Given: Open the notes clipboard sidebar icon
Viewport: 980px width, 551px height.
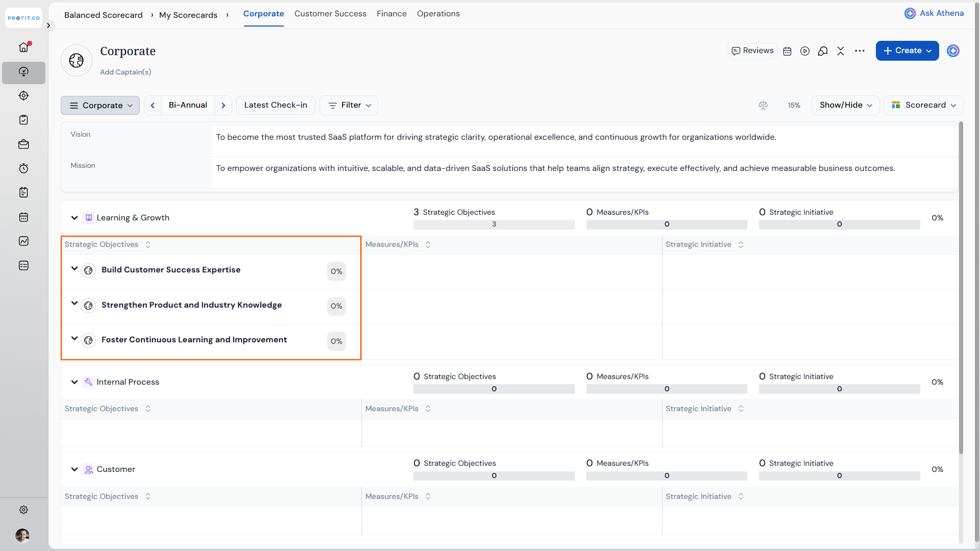Looking at the screenshot, I should tap(23, 192).
